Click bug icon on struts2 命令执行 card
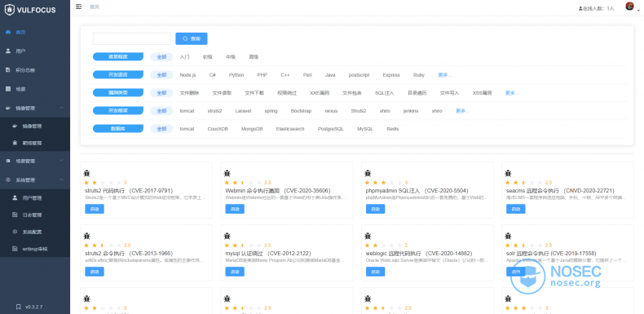 pyautogui.click(x=87, y=236)
